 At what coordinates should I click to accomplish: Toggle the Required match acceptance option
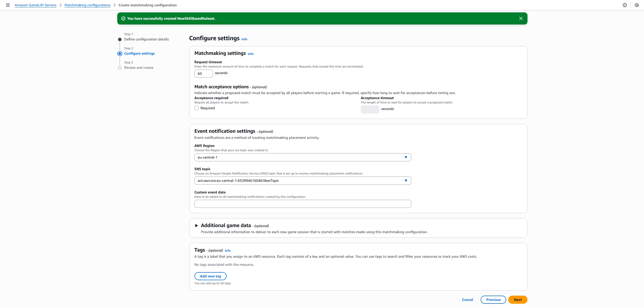(x=197, y=108)
